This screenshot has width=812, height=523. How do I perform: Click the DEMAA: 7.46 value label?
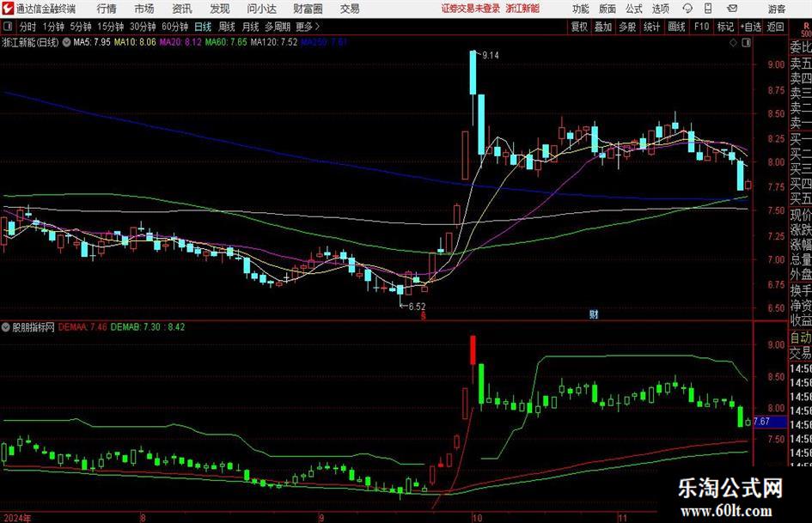click(82, 327)
